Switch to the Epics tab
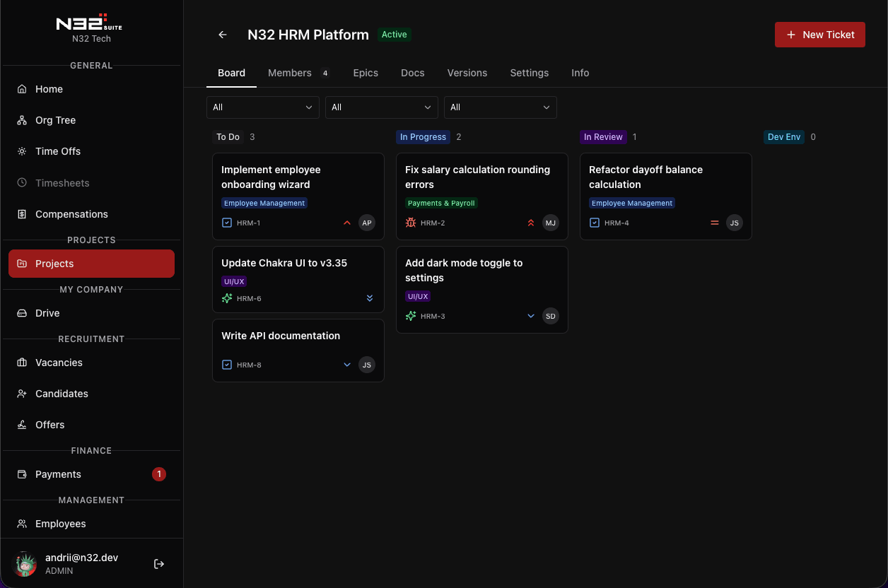Image resolution: width=888 pixels, height=588 pixels. (366, 73)
